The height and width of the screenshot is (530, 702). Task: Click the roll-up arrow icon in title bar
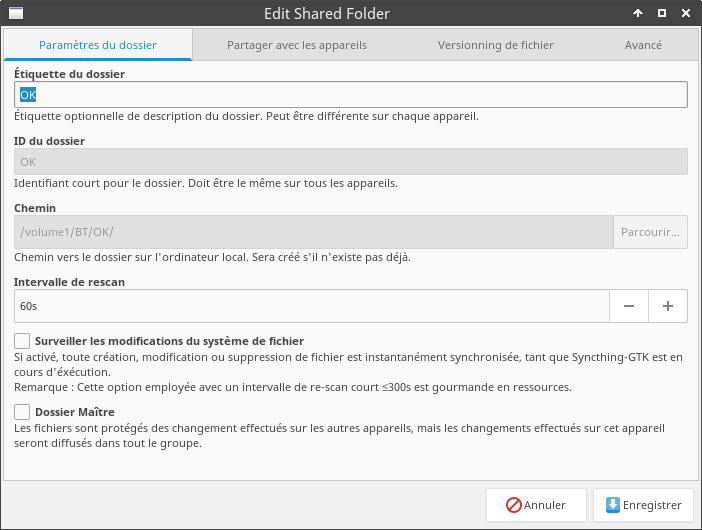click(x=638, y=13)
